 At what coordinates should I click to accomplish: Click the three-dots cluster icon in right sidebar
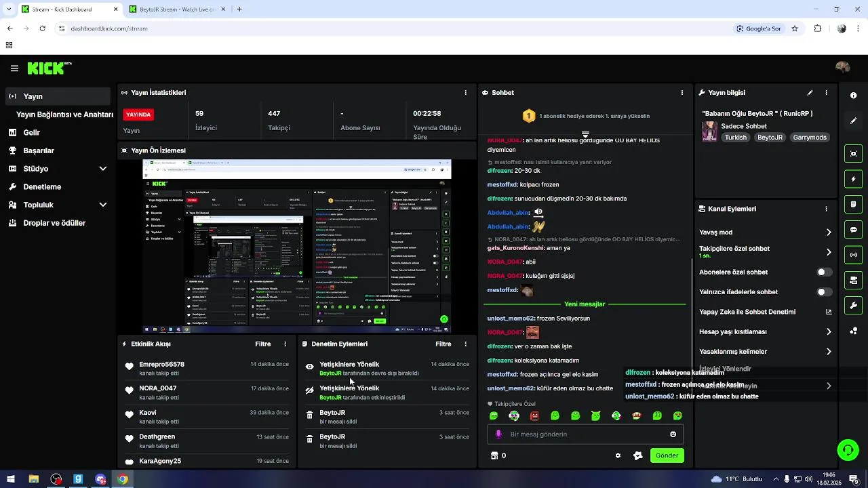pos(853,331)
